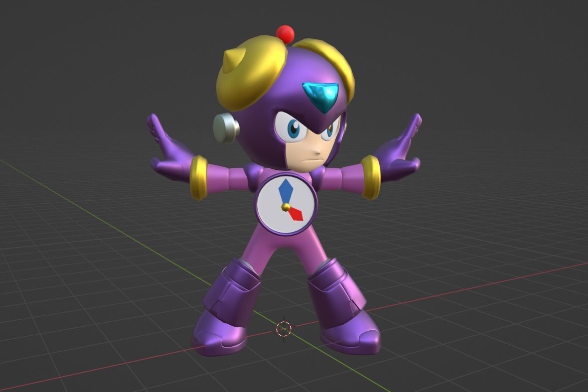Select the silver ear knob on the helmet
588x392 pixels.
click(226, 129)
